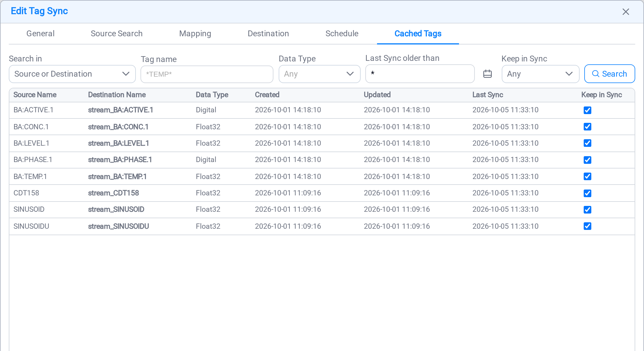Image resolution: width=644 pixels, height=351 pixels.
Task: Select source name BA:TEMP.1
Action: (30, 177)
